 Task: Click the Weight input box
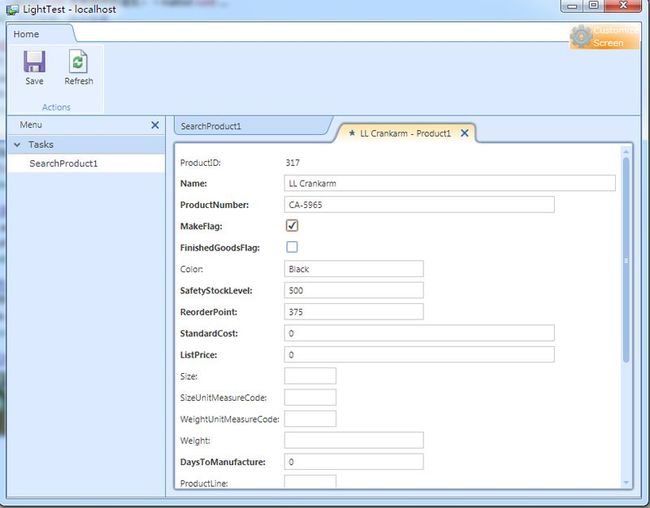[x=354, y=440]
